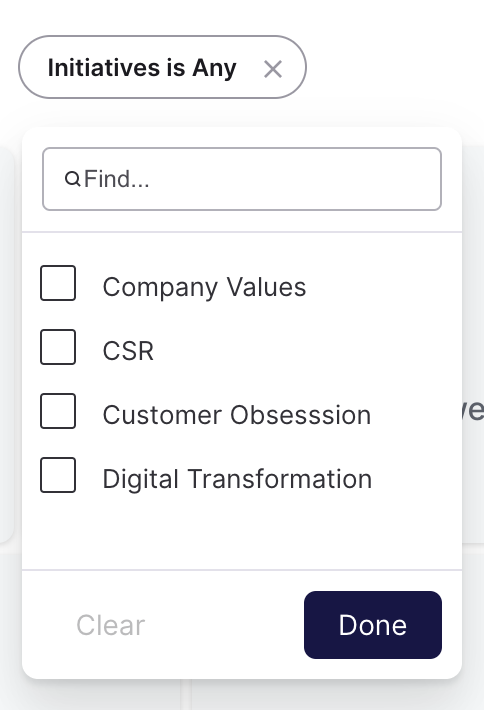Image resolution: width=484 pixels, height=710 pixels.
Task: Open the Initiatives is Any filter chip
Action: [x=162, y=67]
